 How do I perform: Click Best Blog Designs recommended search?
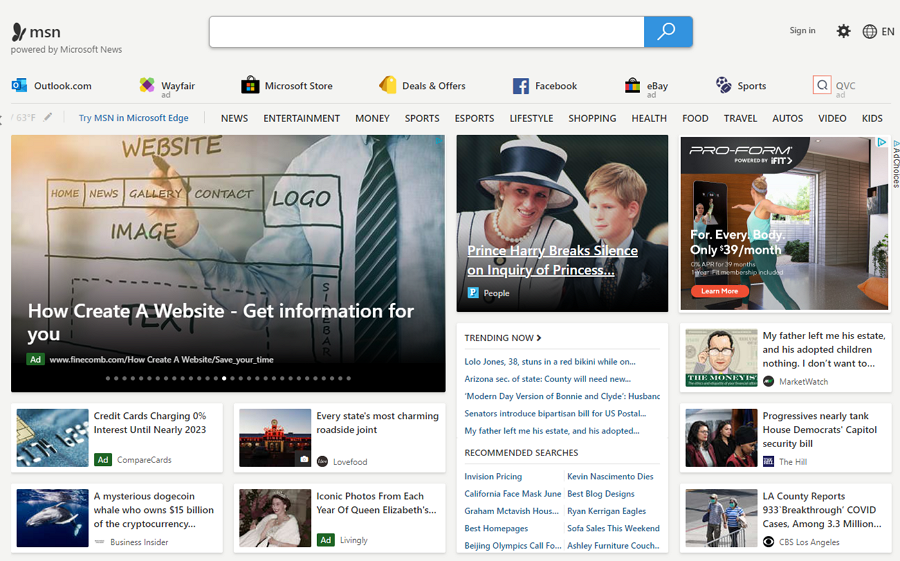coord(600,494)
